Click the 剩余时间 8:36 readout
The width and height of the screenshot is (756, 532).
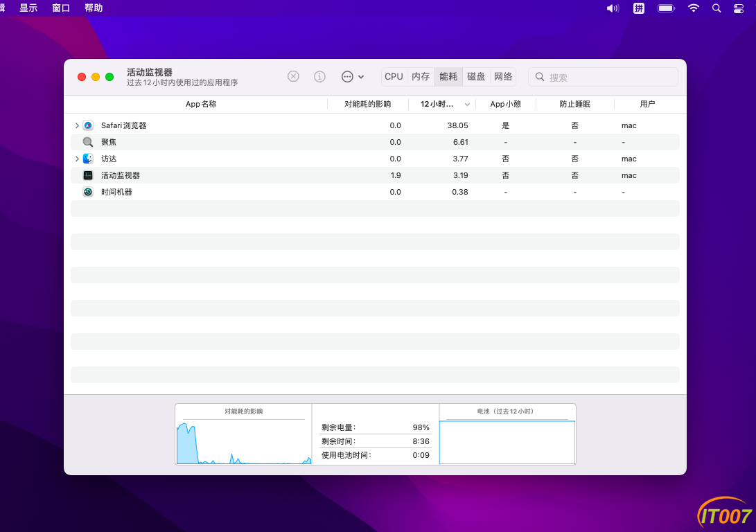click(x=375, y=441)
